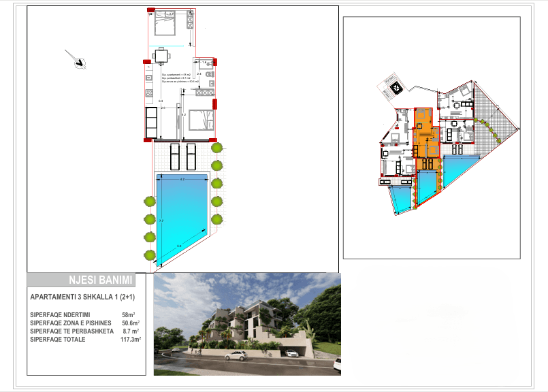Click the 58m² area value
Screen dimensions: 548x392
(128, 315)
